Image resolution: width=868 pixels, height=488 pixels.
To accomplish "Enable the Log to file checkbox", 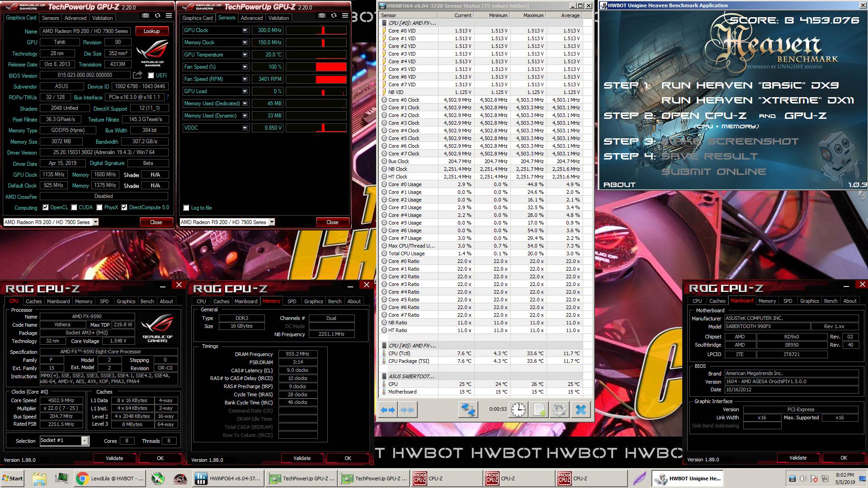I will tap(186, 208).
